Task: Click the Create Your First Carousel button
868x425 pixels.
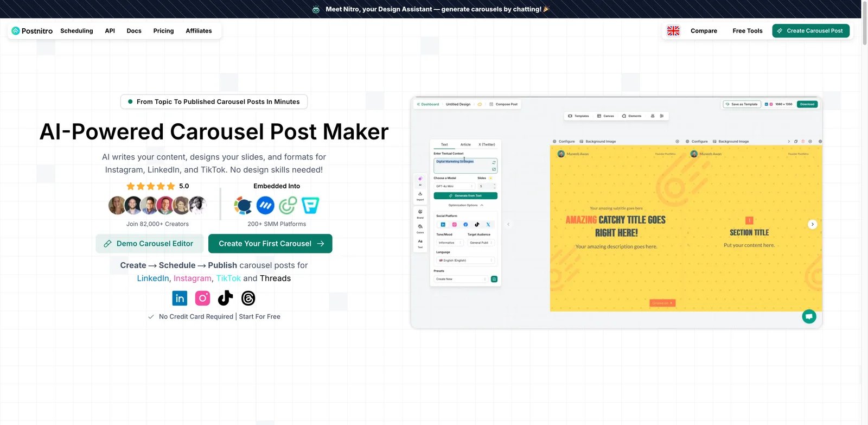Action: 270,244
